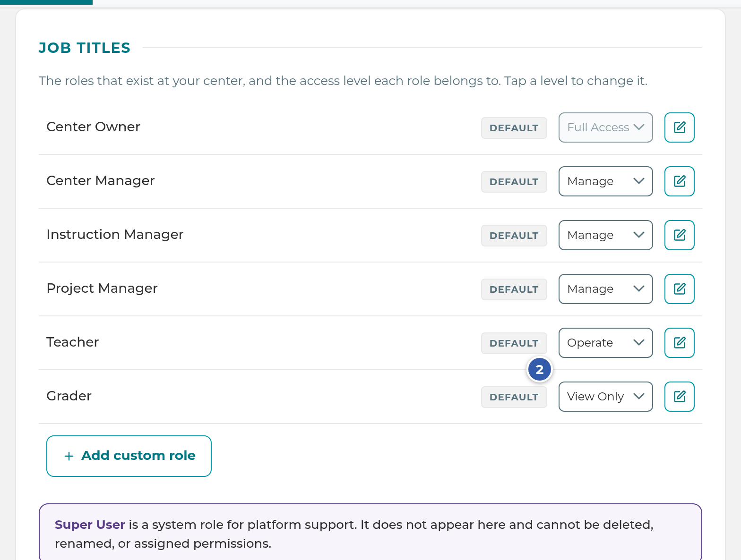Open Center Owner Full Access dropdown
Viewport: 741px width, 560px height.
(x=605, y=127)
